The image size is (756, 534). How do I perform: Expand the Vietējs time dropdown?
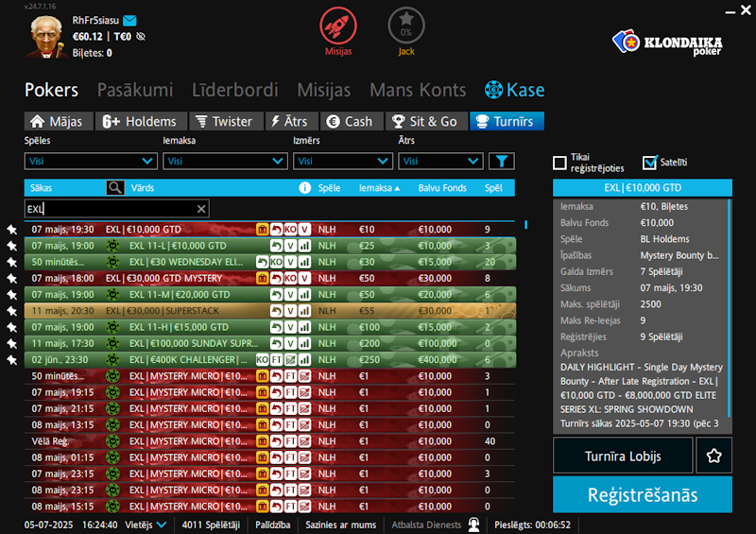146,525
